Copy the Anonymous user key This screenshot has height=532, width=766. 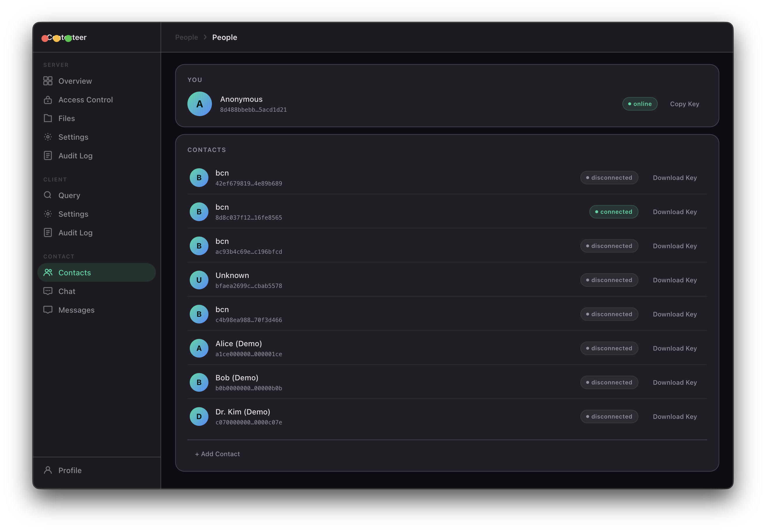click(684, 104)
